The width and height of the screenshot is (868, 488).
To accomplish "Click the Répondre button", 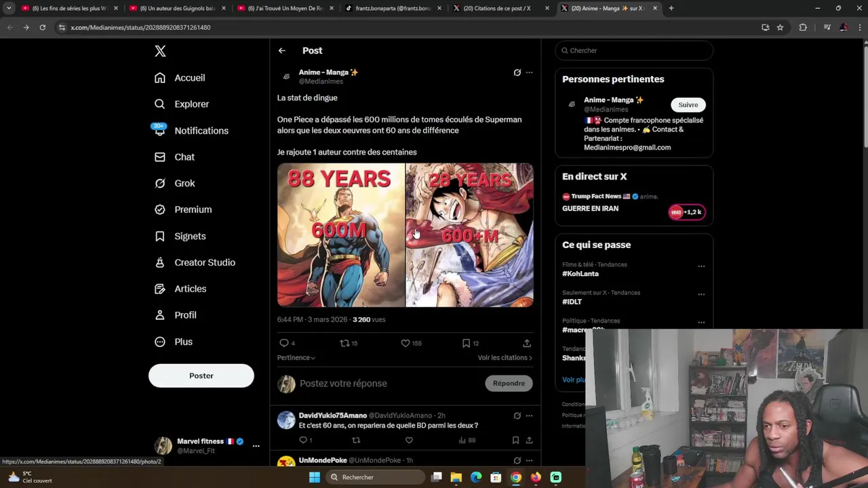I will tap(509, 384).
